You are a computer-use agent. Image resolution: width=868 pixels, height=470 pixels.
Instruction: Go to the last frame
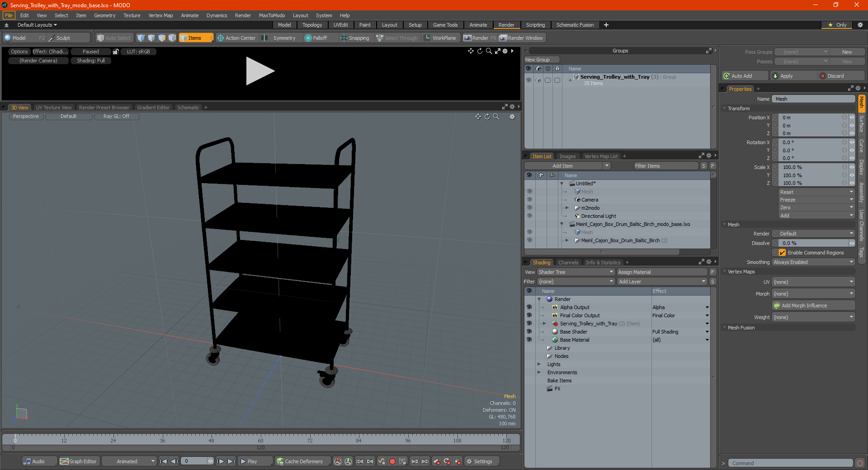pyautogui.click(x=231, y=461)
